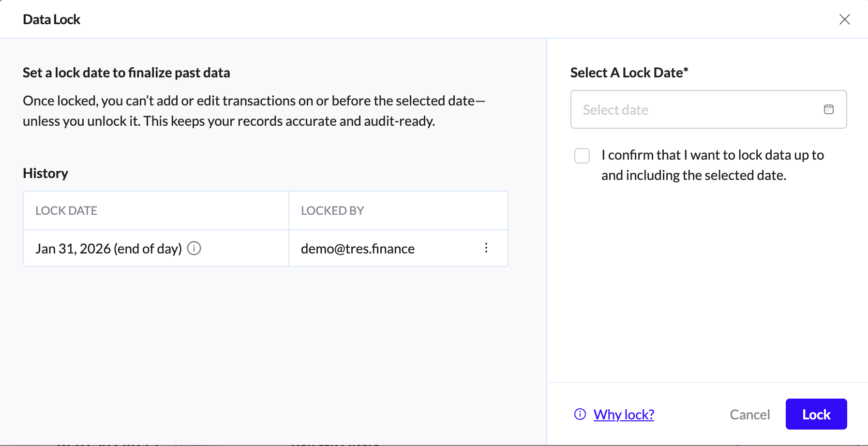Image resolution: width=868 pixels, height=446 pixels.
Task: Click the LOCK DATE column header
Action: [66, 211]
